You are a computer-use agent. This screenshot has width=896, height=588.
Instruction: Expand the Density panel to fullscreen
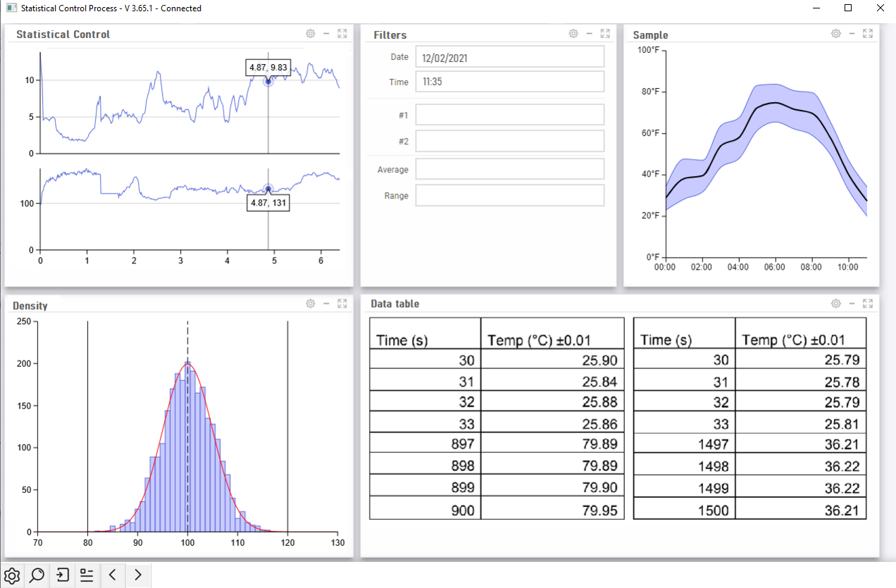tap(342, 304)
